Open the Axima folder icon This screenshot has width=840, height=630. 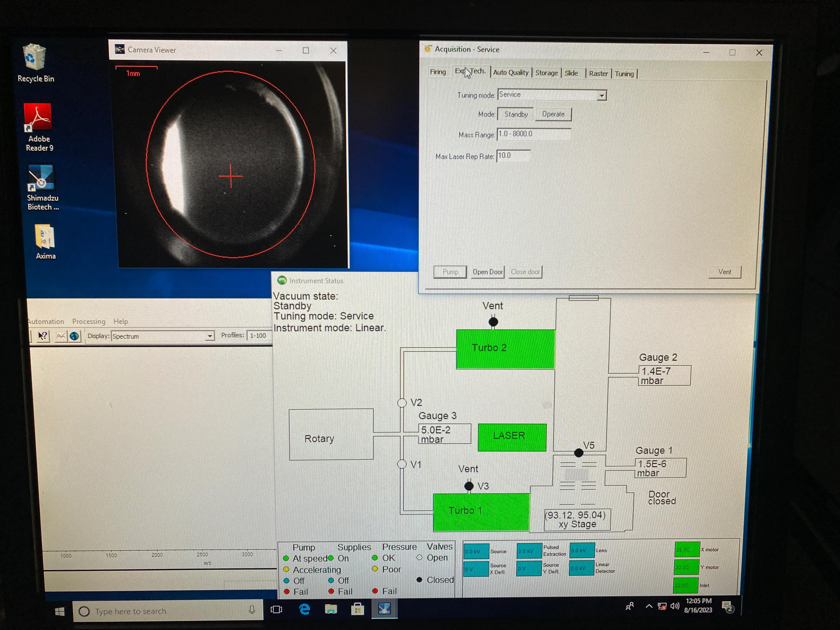tap(45, 237)
